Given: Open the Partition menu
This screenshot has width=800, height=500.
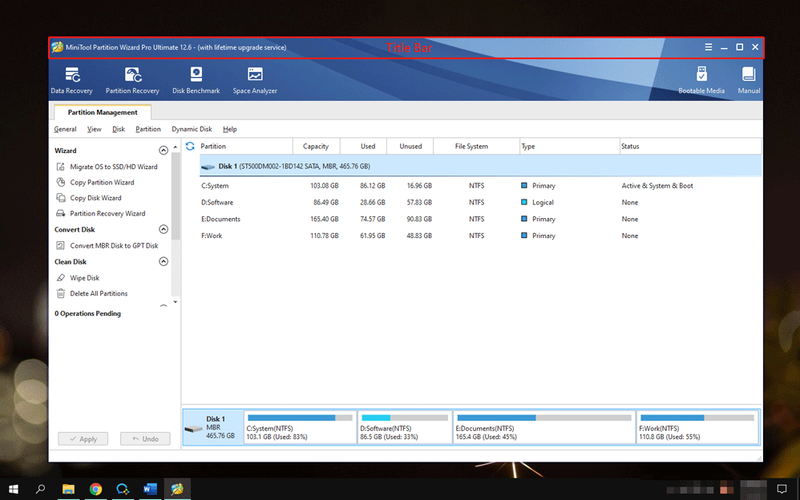Looking at the screenshot, I should click(x=148, y=129).
